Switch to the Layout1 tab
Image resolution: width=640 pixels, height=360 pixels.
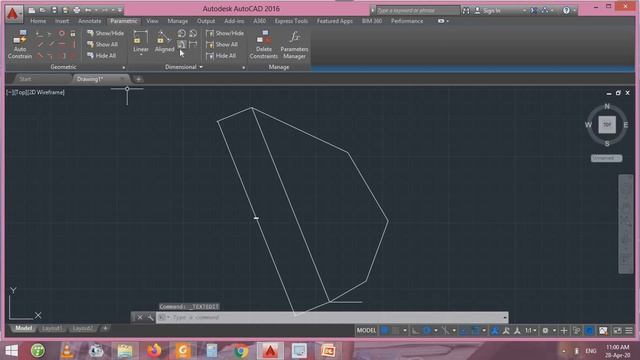pyautogui.click(x=52, y=328)
